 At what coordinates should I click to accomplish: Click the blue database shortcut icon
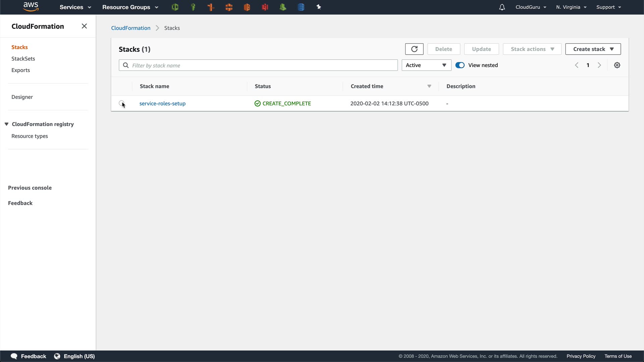[x=301, y=7]
